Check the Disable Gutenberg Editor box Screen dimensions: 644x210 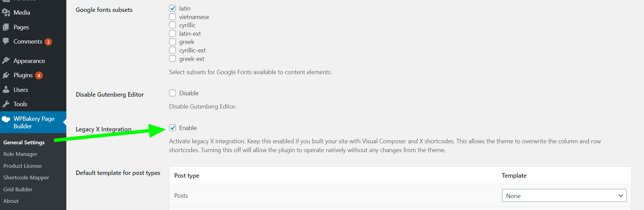point(172,93)
